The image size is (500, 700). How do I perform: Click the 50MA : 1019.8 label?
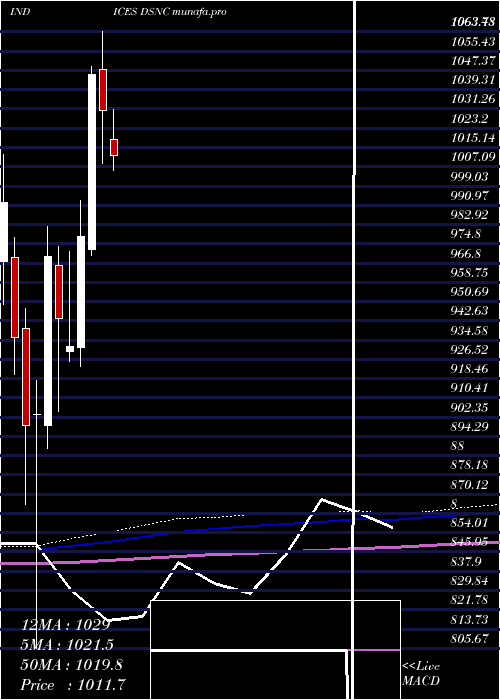[71, 665]
